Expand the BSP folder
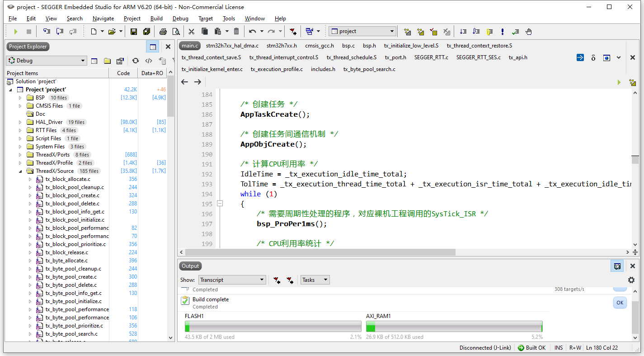Viewport: 644px width, 356px height. 20,98
